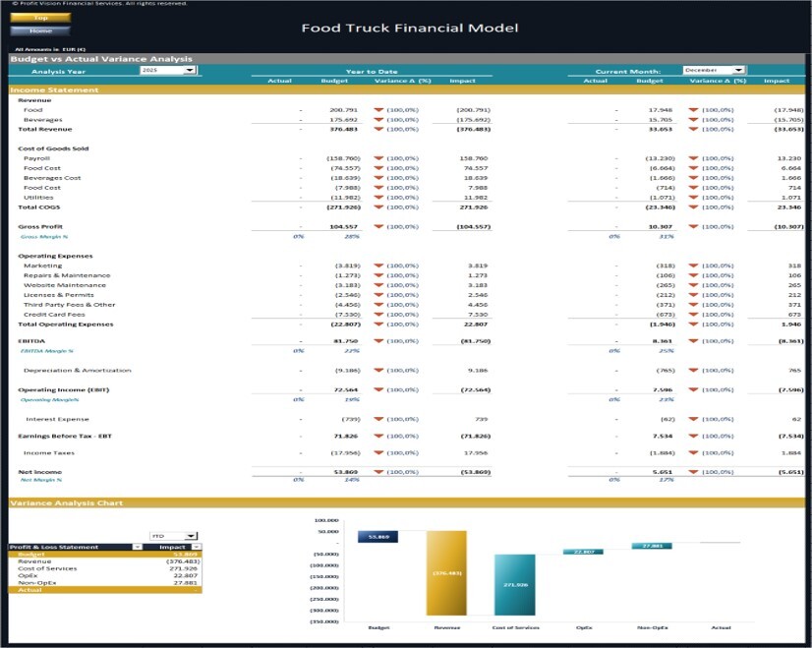Open the Profit & Loss Statement filter arrow

click(138, 547)
